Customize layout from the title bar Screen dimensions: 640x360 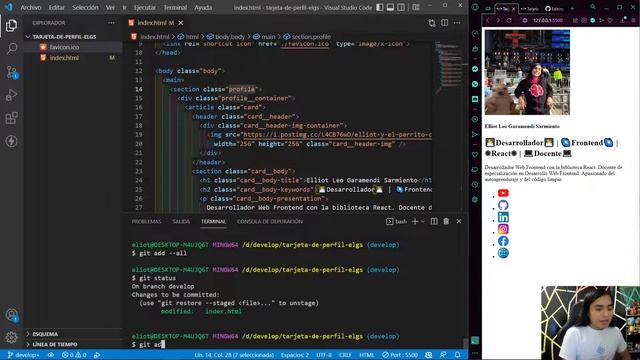coord(416,7)
